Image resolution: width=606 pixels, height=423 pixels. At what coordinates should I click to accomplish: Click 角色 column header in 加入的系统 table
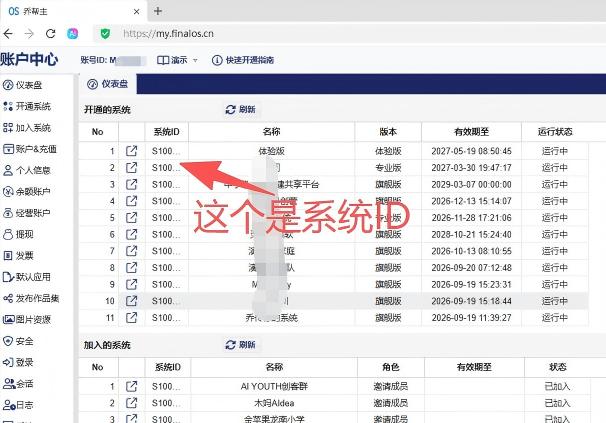(x=391, y=367)
